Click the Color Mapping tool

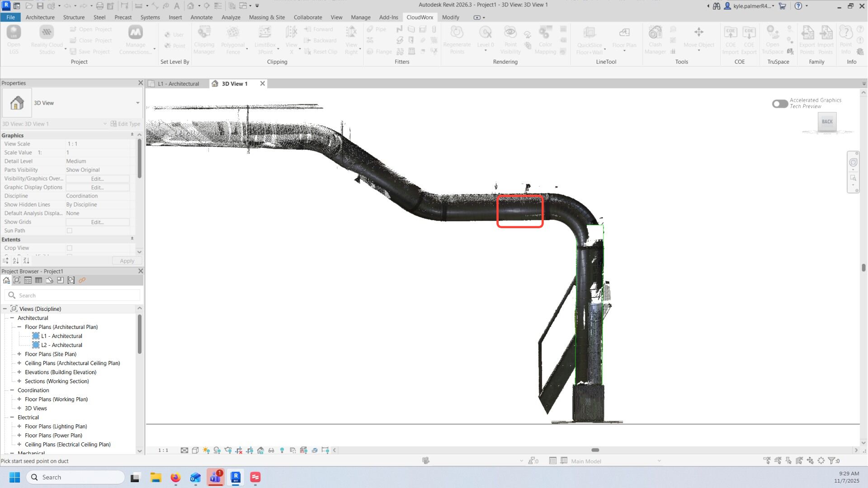[x=545, y=39]
